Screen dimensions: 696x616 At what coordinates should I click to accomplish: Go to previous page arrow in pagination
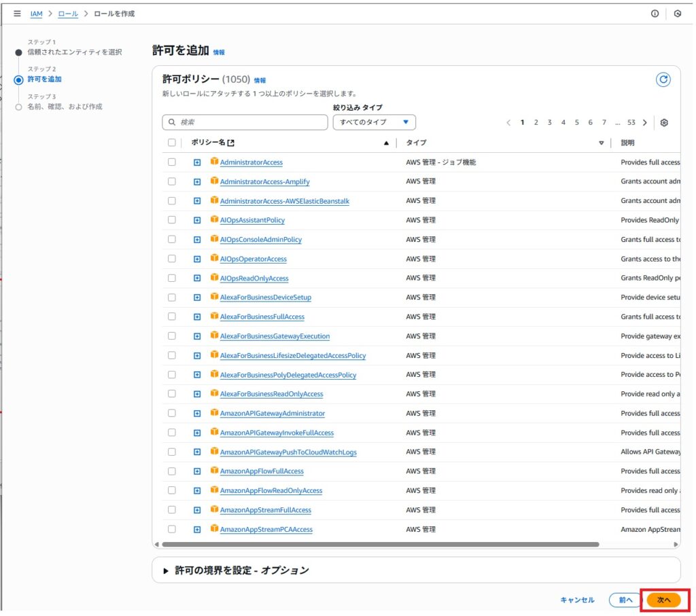[x=508, y=122]
